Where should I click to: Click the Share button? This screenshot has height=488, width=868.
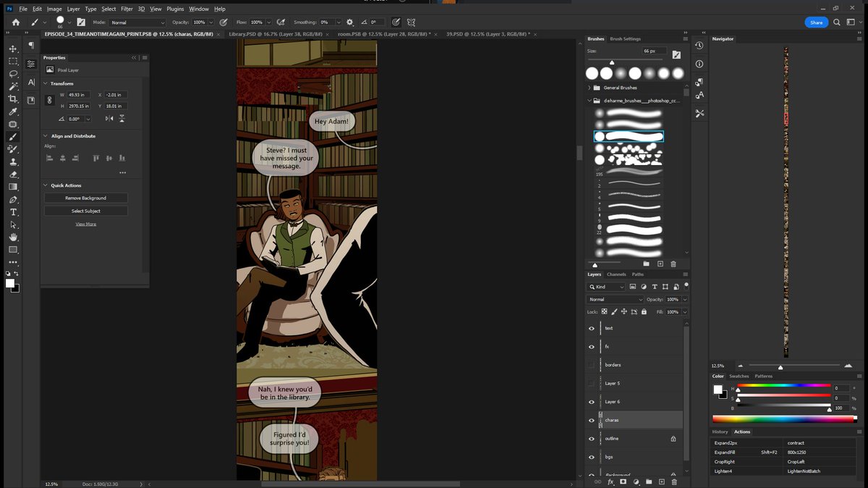click(x=816, y=22)
